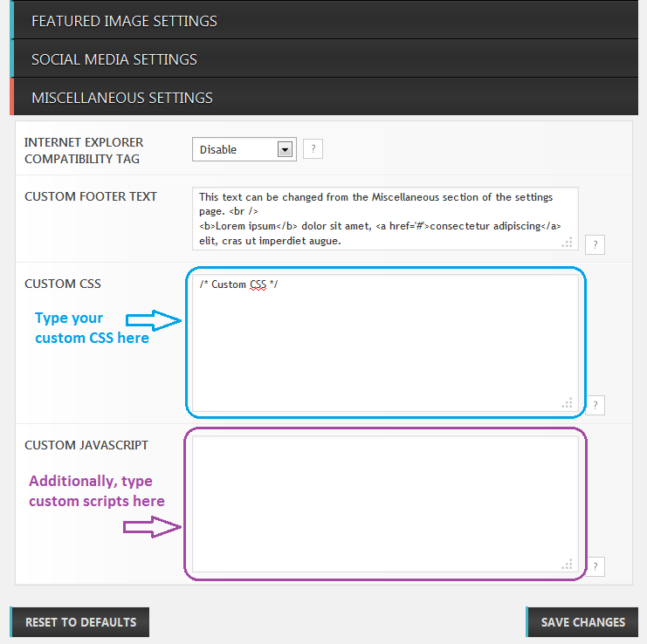Click the Internet Explorer Compatibility Tag label

pos(84,150)
